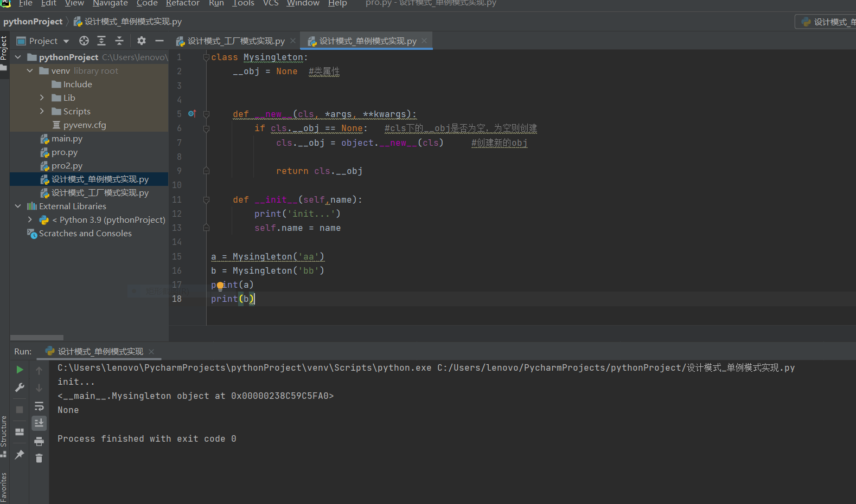Click the expand all icon in Project panel
The width and height of the screenshot is (856, 504).
pyautogui.click(x=101, y=41)
